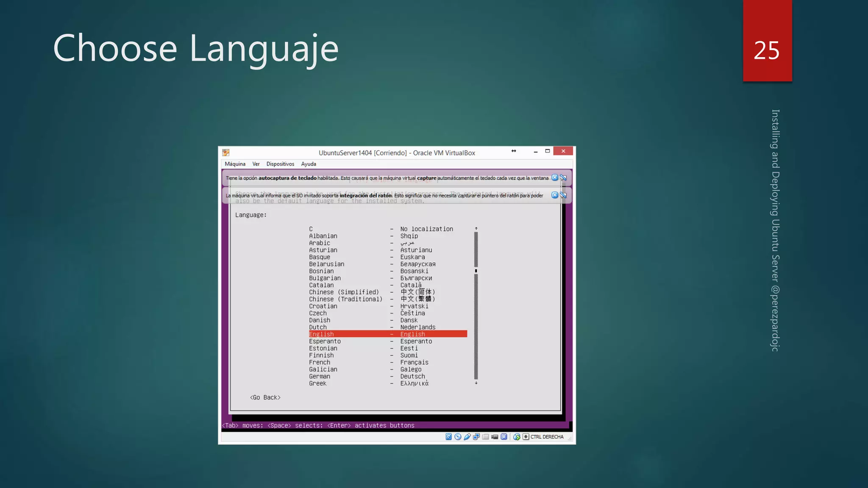Dismiss the keyboard autocapture notification

[x=555, y=177]
